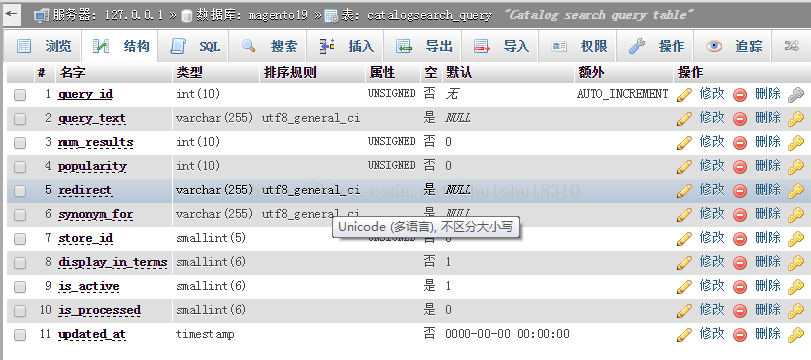Check the query_text row checkbox
The height and width of the screenshot is (360, 811).
pos(20,119)
